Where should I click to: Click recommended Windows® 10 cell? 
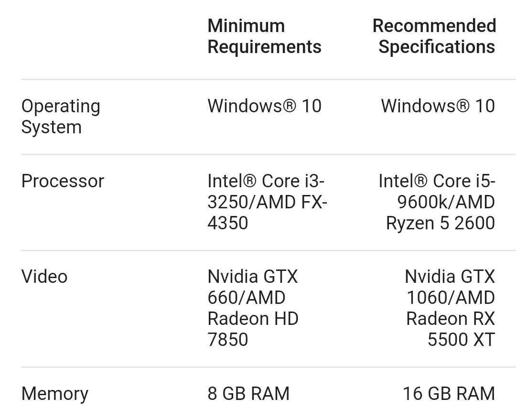[x=438, y=106]
